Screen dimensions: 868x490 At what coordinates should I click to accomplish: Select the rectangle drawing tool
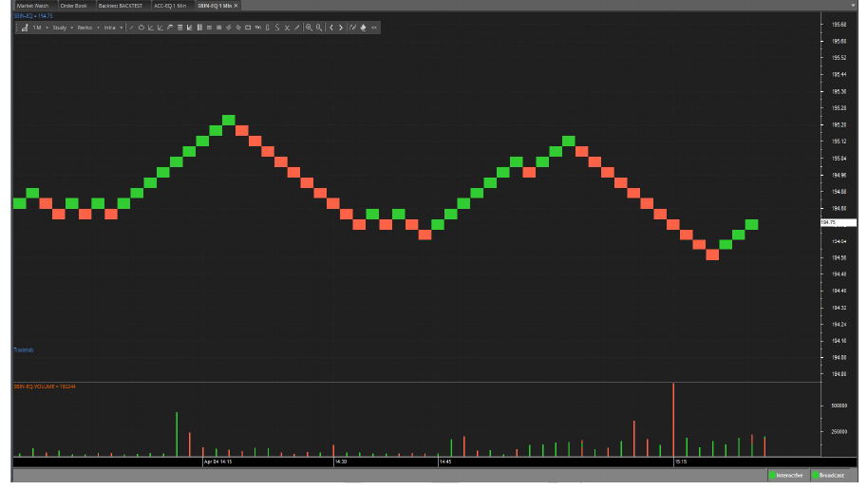[x=248, y=28]
